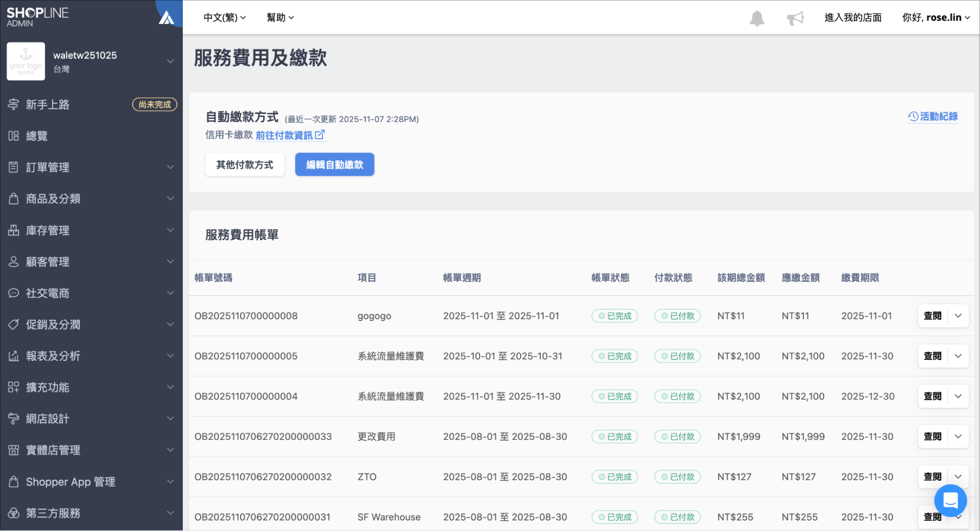Expand the 報表及分析 menu chevron
Viewport: 980px width, 531px height.
(x=170, y=356)
